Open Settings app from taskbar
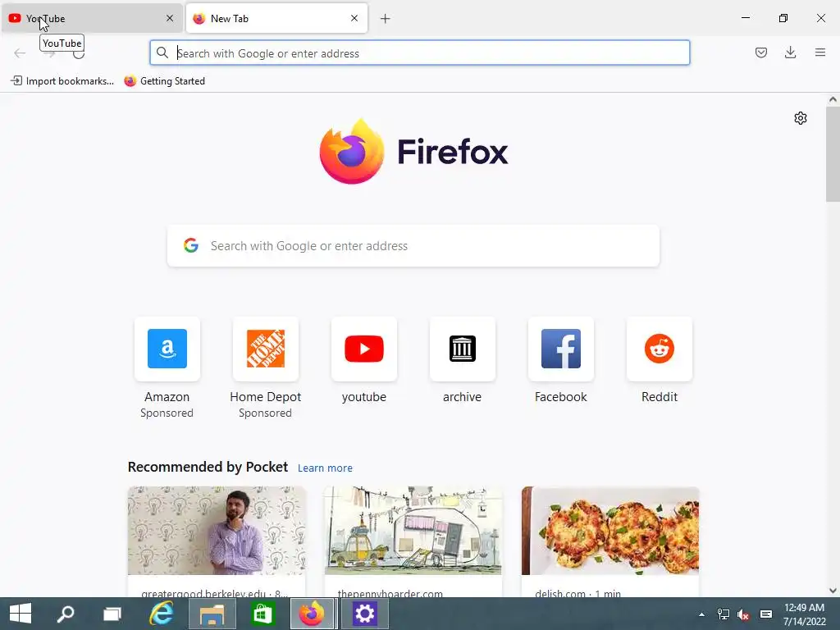Viewport: 840px width, 630px height. click(x=364, y=614)
